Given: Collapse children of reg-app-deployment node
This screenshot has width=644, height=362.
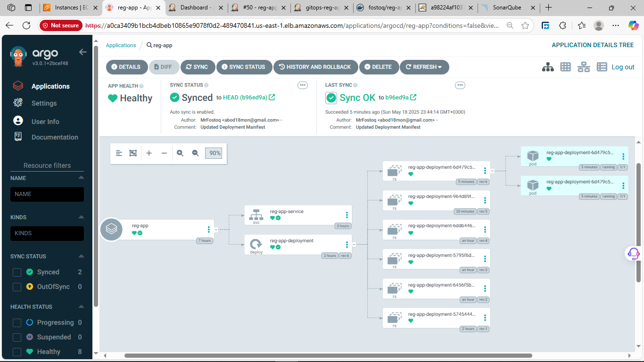Looking at the screenshot, I should click(354, 244).
